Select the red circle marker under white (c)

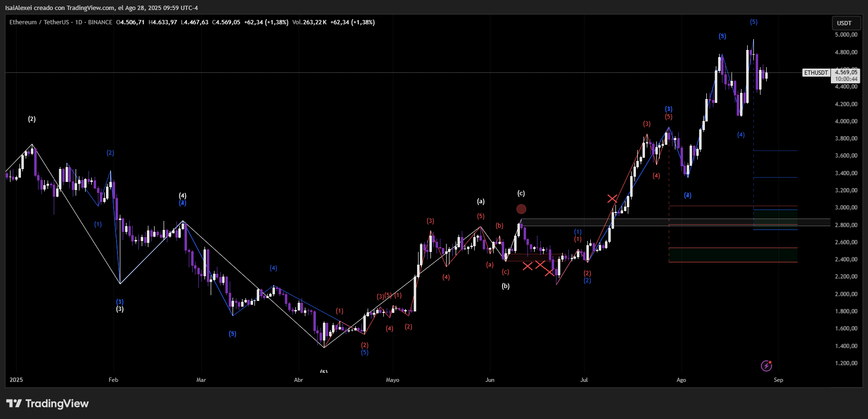click(x=521, y=209)
